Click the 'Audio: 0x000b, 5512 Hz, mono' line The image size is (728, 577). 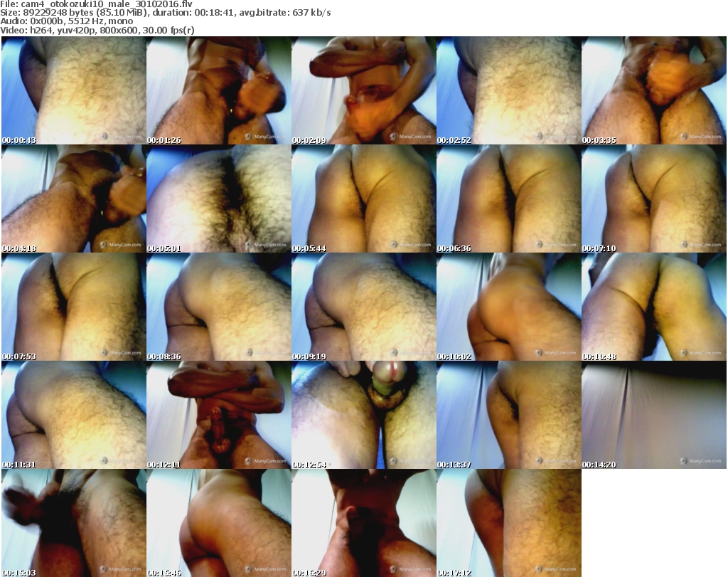coord(66,21)
